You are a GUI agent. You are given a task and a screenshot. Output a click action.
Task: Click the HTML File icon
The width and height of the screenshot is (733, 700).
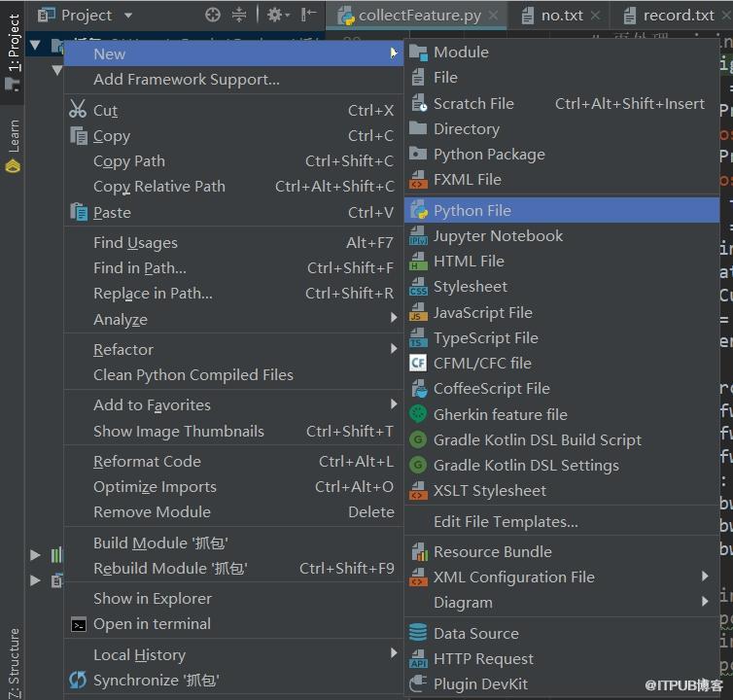(418, 262)
